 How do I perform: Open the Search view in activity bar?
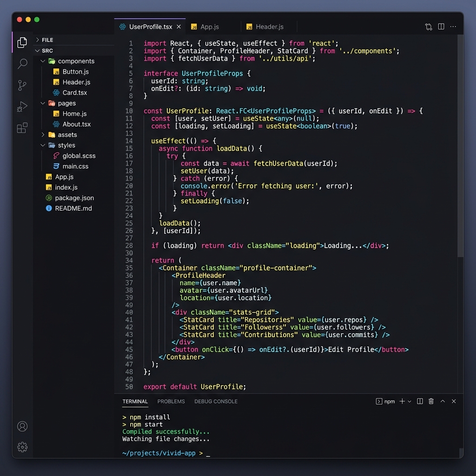(x=22, y=64)
